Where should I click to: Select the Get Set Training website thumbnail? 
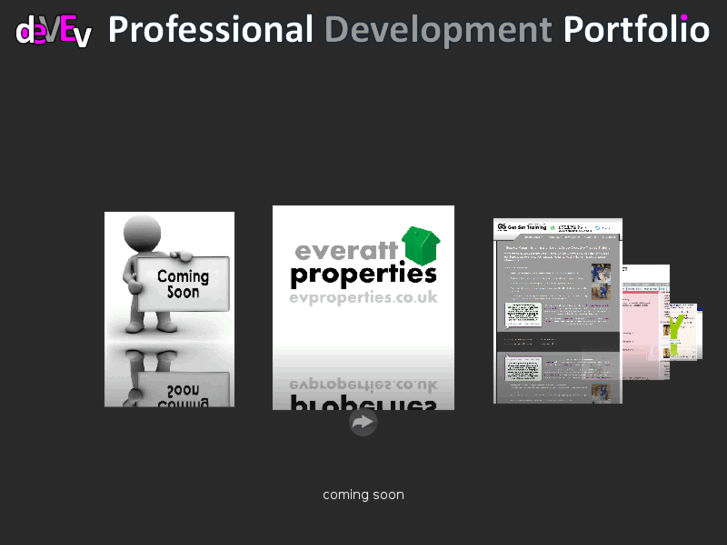coord(558,311)
